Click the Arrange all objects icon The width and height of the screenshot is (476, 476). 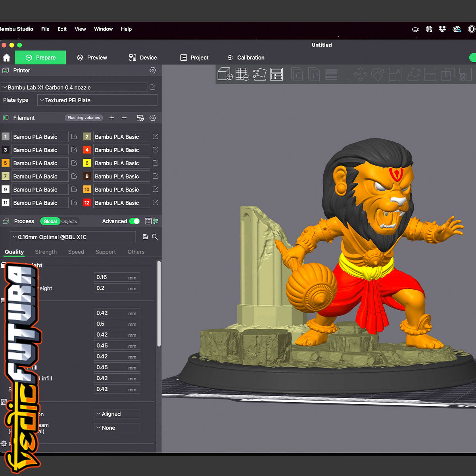276,74
